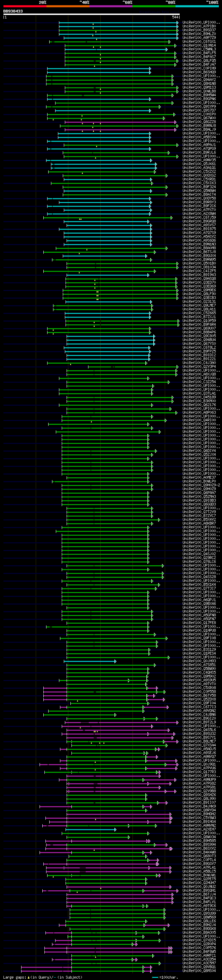Click hit UniRef100_Q10N14
Image resolution: width=222 pixels, height=980 pixels.
tap(199, 45)
